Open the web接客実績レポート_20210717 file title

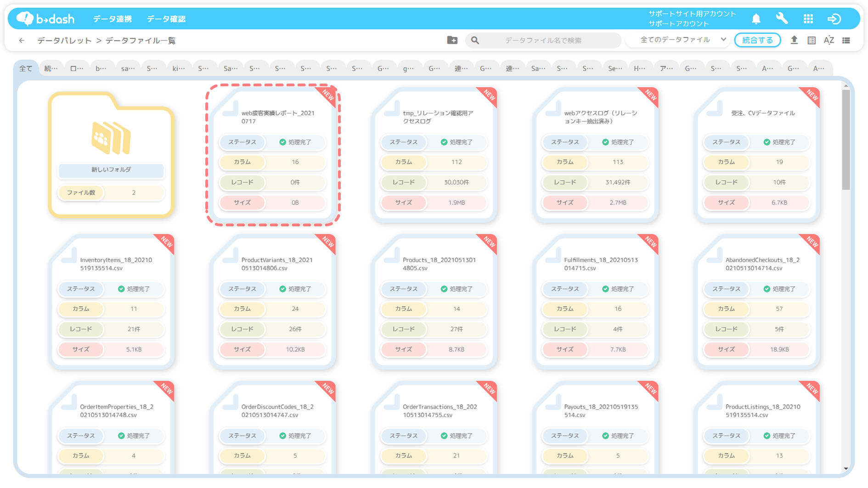coord(278,117)
